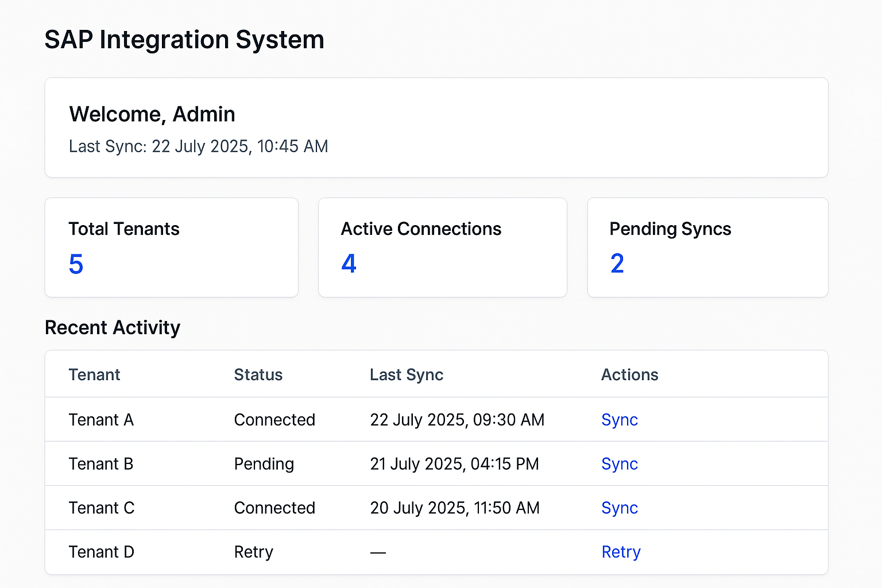Select the Active Connections card
This screenshot has width=882, height=588.
pos(442,247)
